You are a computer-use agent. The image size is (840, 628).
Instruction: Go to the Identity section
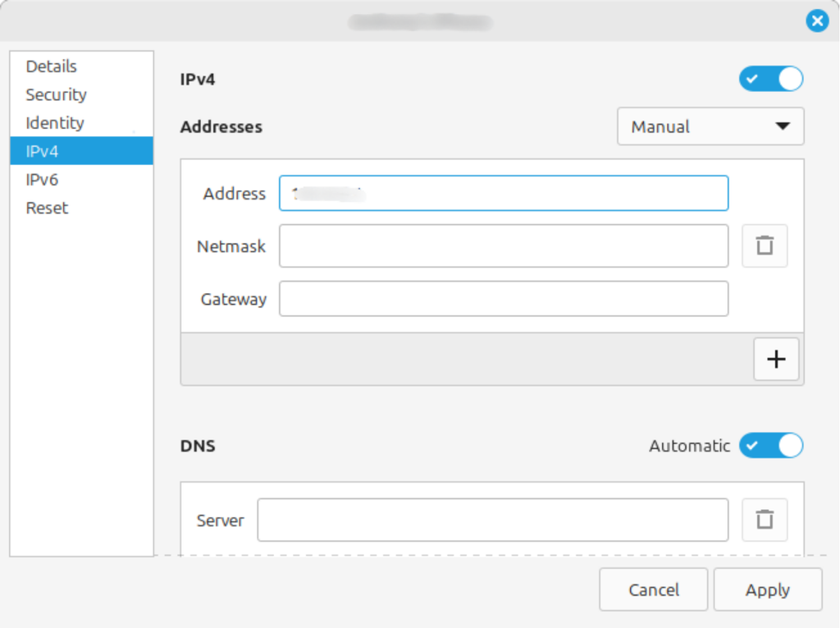[x=81, y=123]
